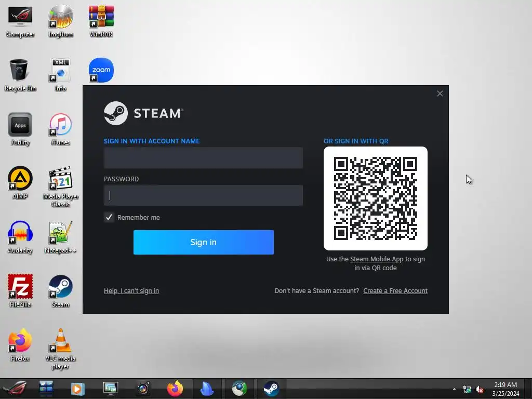Select the Recycle Bin icon
532x399 pixels.
(x=20, y=75)
